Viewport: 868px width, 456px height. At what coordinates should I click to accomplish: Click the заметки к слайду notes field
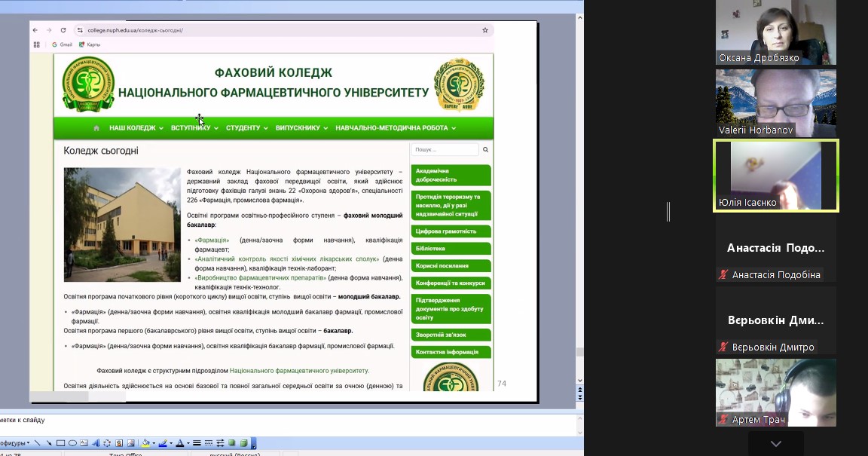point(288,424)
